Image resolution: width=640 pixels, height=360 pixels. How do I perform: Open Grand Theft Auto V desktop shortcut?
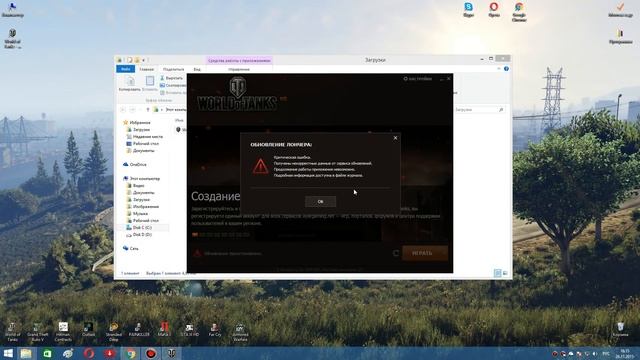pos(38,332)
